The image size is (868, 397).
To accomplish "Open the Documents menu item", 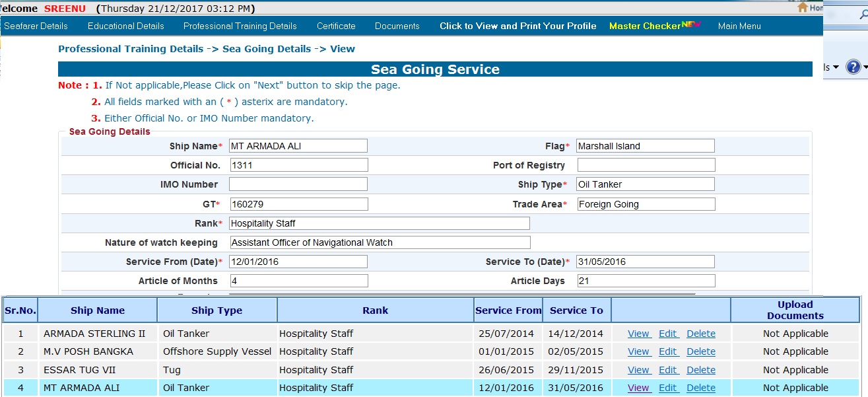I will click(397, 26).
